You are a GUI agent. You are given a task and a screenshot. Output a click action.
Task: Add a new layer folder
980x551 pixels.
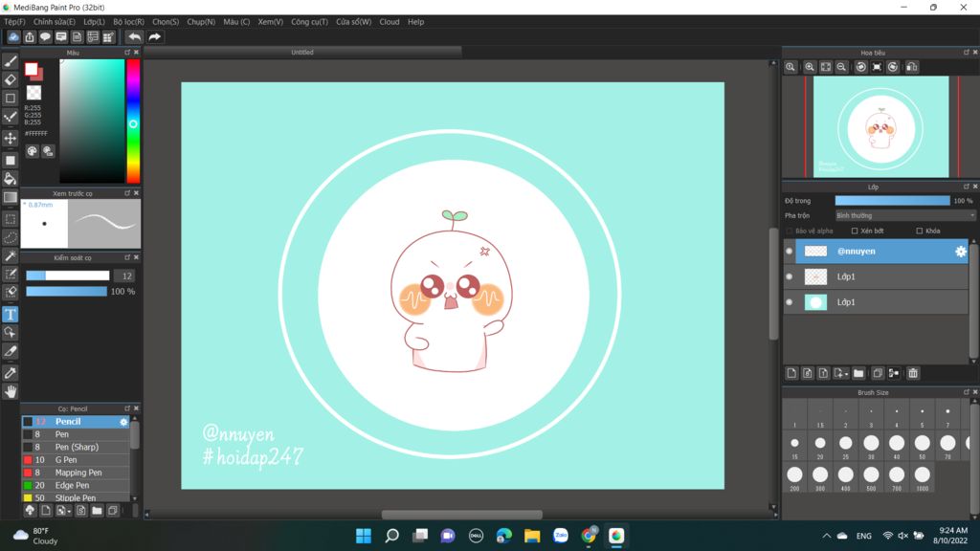(858, 373)
